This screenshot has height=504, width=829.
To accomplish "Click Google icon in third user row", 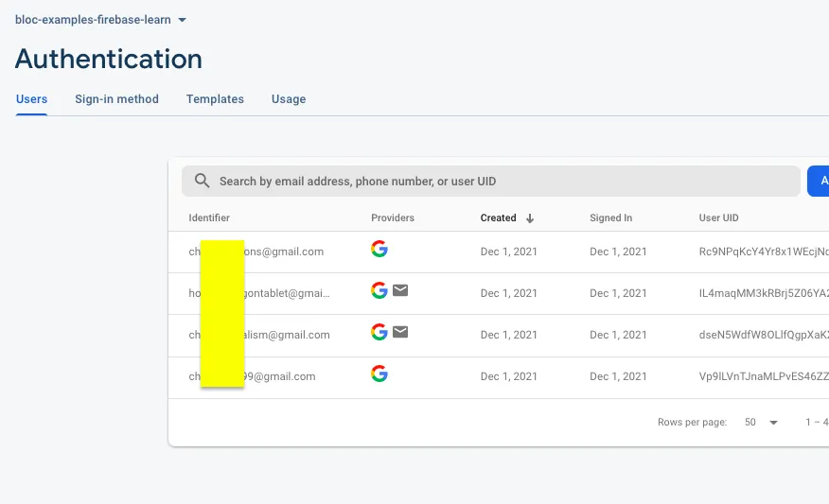I will point(379,333).
